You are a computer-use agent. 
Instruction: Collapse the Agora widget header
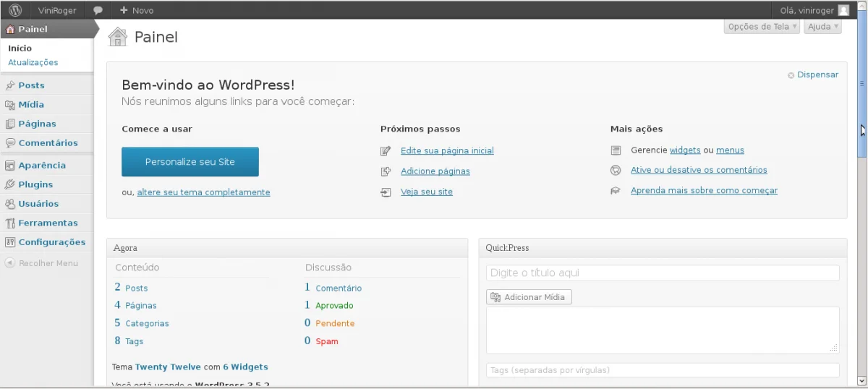(287, 248)
